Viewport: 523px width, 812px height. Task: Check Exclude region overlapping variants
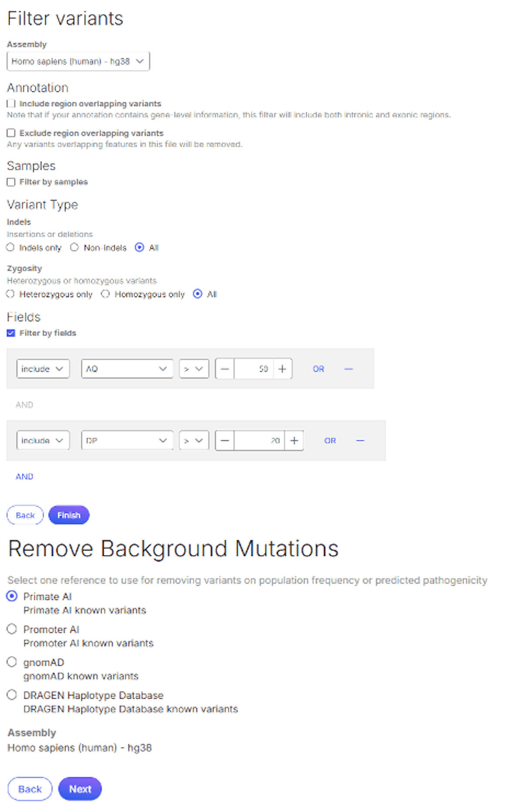coord(11,133)
